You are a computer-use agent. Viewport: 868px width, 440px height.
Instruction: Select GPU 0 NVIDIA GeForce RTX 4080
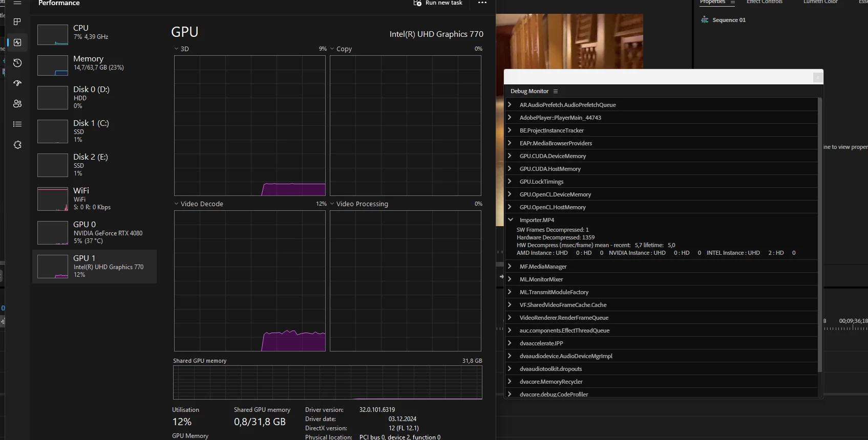point(94,232)
